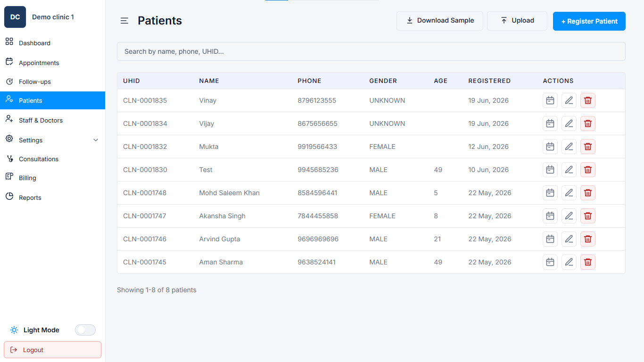The height and width of the screenshot is (362, 644).
Task: Edit Arvind Gupta's patient record
Action: pos(569,239)
